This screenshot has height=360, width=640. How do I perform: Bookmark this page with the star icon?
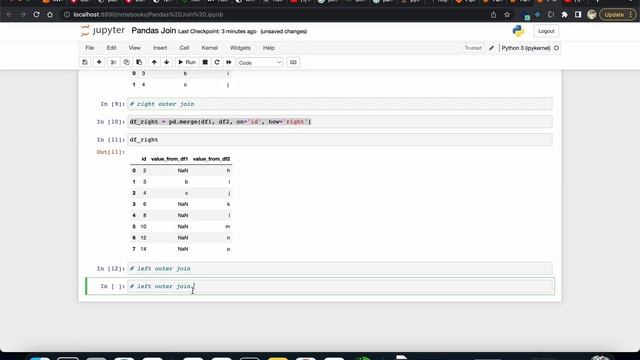click(507, 15)
